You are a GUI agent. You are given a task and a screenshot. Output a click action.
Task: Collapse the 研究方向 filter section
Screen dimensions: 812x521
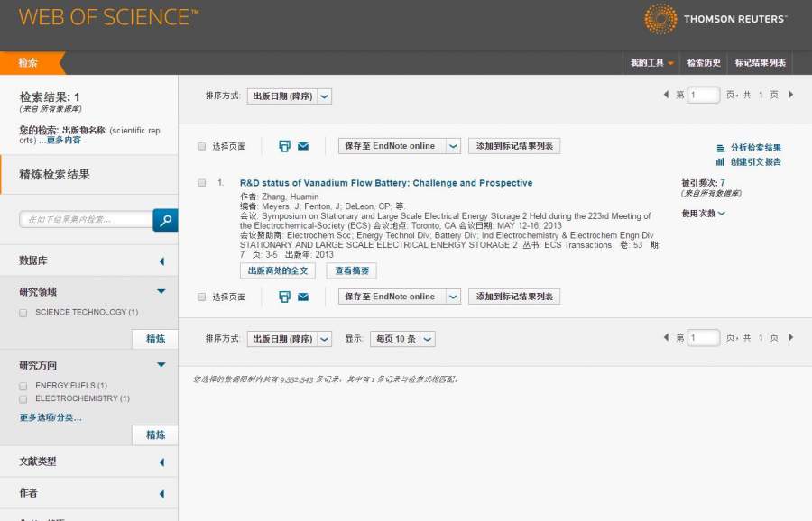pyautogui.click(x=161, y=365)
